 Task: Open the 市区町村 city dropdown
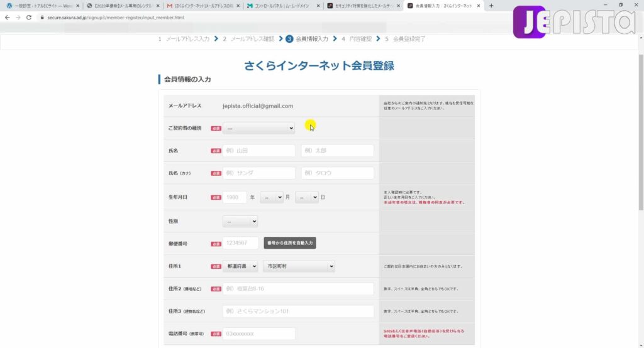(x=299, y=266)
